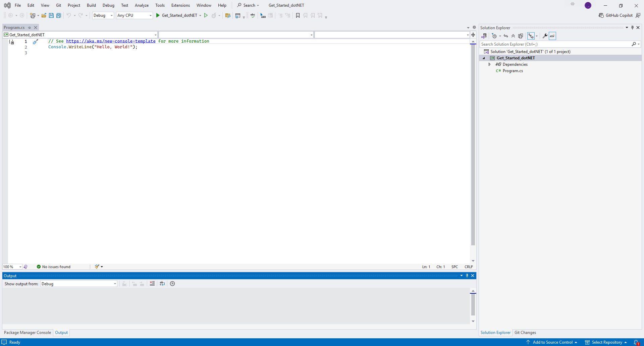
Task: Toggle pin on the Program.cs tab
Action: [x=30, y=28]
